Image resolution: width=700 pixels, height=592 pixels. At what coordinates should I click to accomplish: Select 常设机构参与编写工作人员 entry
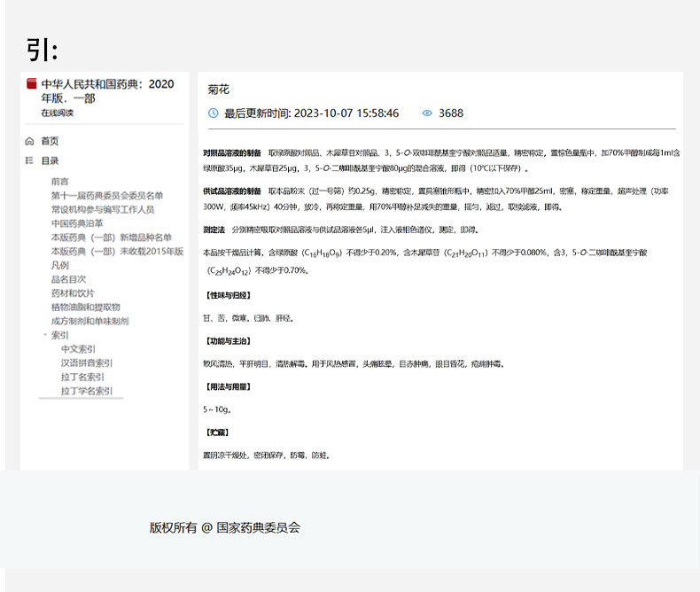(x=102, y=209)
